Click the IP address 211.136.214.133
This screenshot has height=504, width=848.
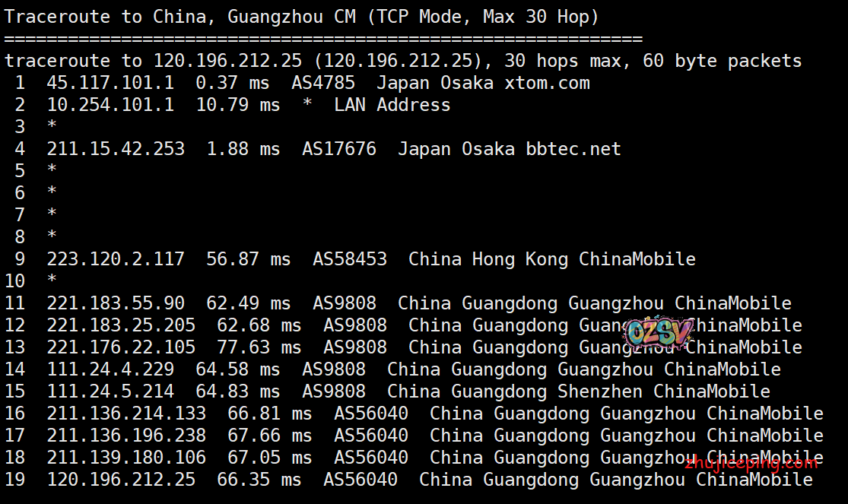click(x=126, y=414)
